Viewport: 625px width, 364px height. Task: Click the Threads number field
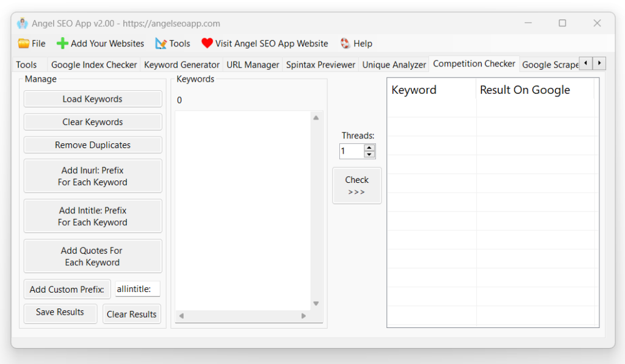point(352,151)
